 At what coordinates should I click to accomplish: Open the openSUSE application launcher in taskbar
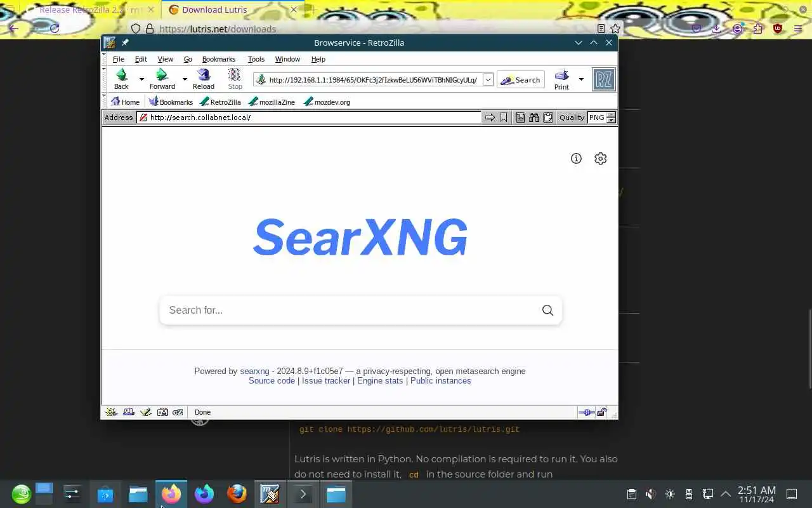[21, 494]
